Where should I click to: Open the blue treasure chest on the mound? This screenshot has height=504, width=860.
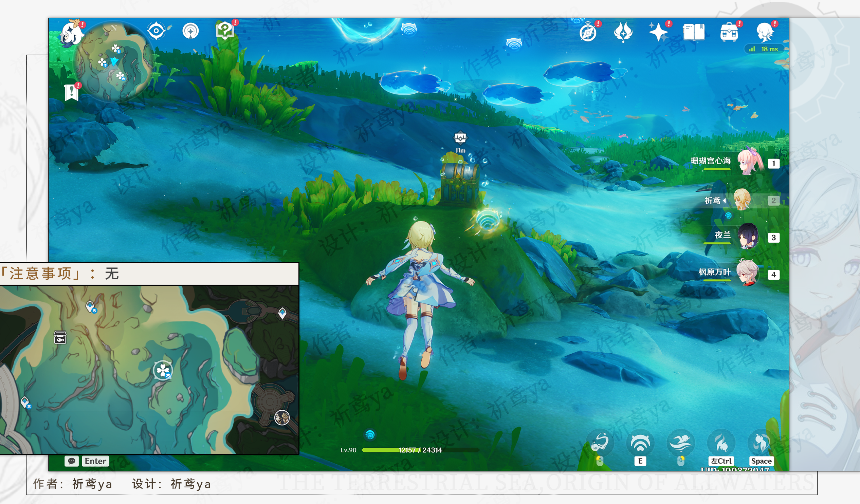tap(460, 185)
